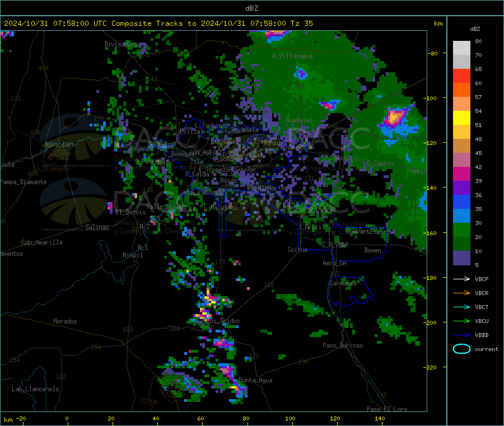Click the '-20' km tick on the bottom axis
The width and height of the screenshot is (504, 426).
click(x=21, y=418)
